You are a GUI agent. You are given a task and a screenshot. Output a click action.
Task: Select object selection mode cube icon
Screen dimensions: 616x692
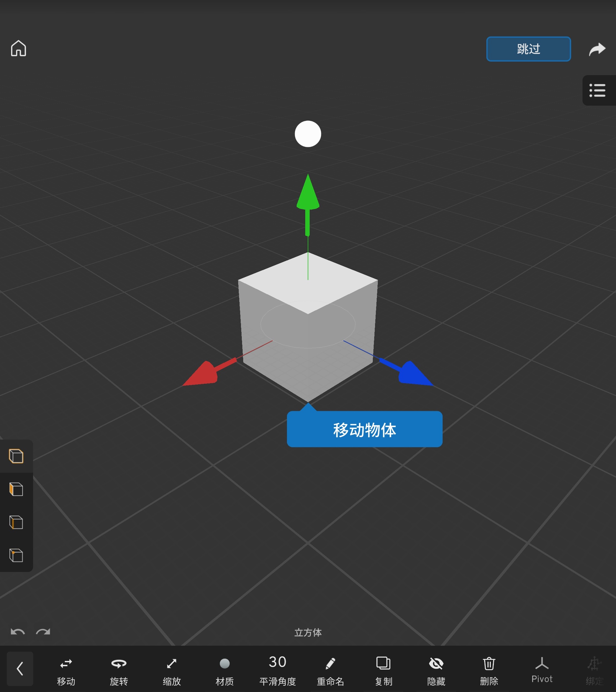pos(16,456)
